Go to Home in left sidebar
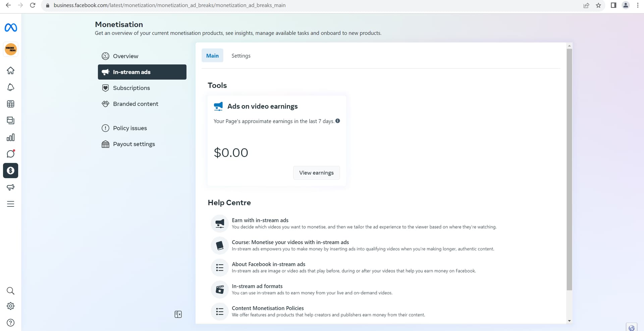Screen dimensions: 644x331 [11, 70]
